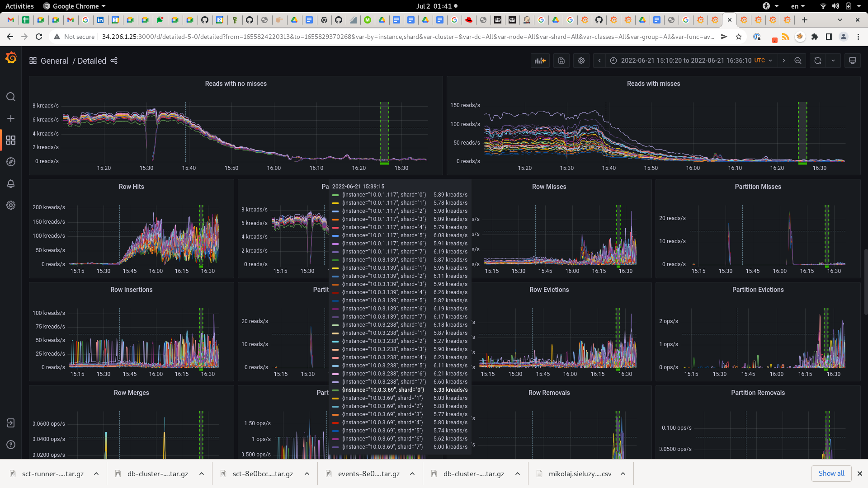Open the Search dashboards sidebar icon
The image size is (868, 488).
[x=11, y=97]
